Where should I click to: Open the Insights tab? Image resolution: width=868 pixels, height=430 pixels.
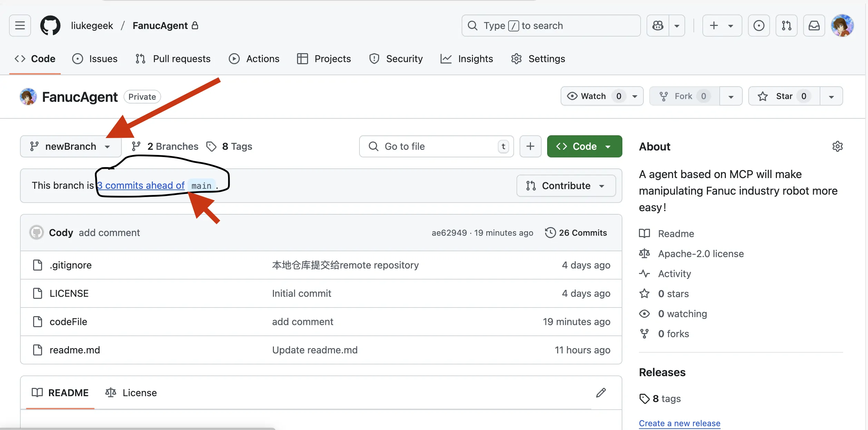[467, 59]
